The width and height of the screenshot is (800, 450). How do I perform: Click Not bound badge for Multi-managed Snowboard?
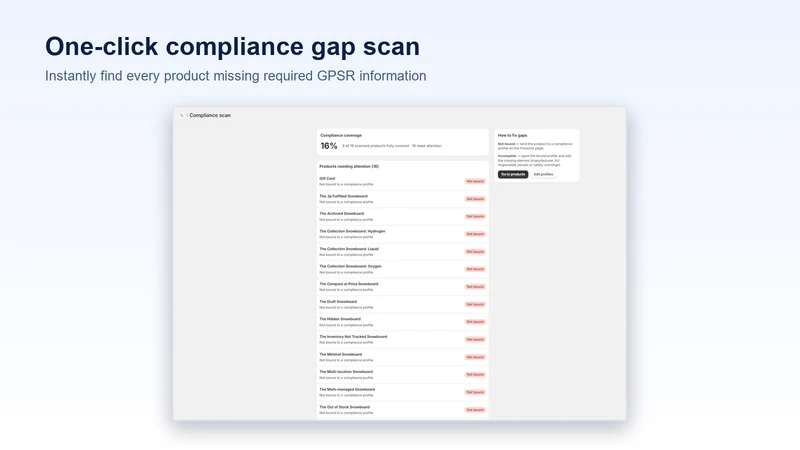tap(475, 392)
